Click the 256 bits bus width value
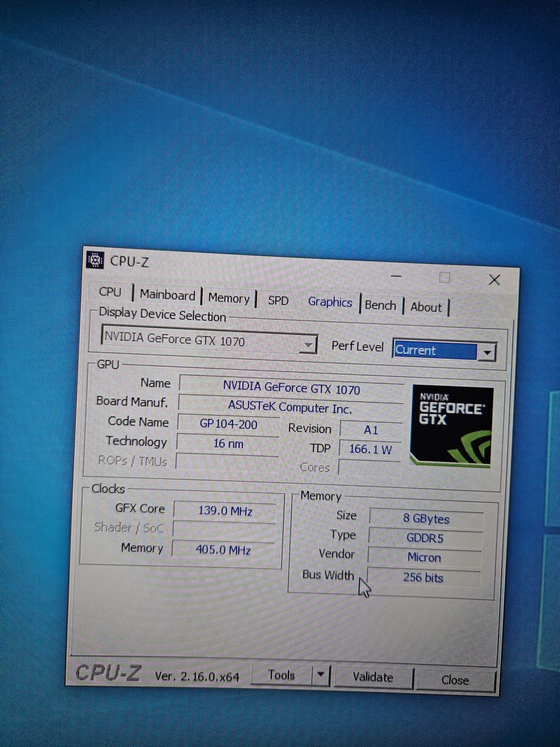560x747 pixels. click(423, 577)
